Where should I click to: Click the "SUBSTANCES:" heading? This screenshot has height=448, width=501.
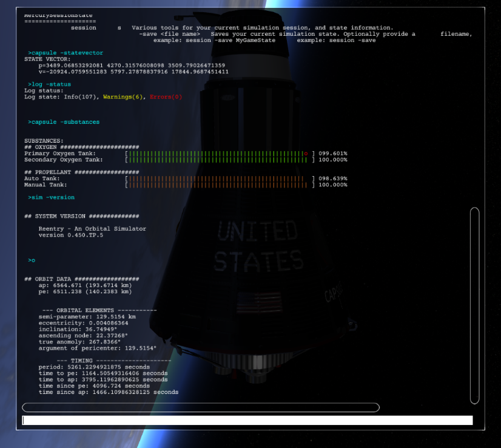(x=44, y=141)
